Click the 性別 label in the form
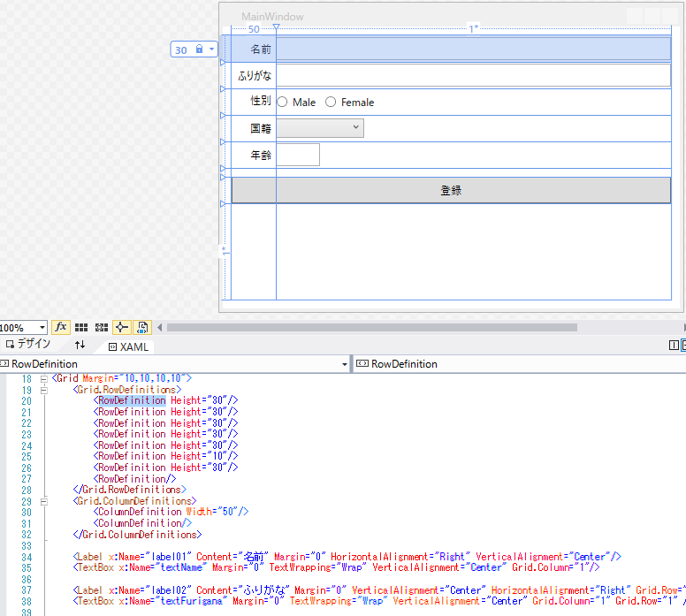This screenshot has width=686, height=616. pos(261,101)
